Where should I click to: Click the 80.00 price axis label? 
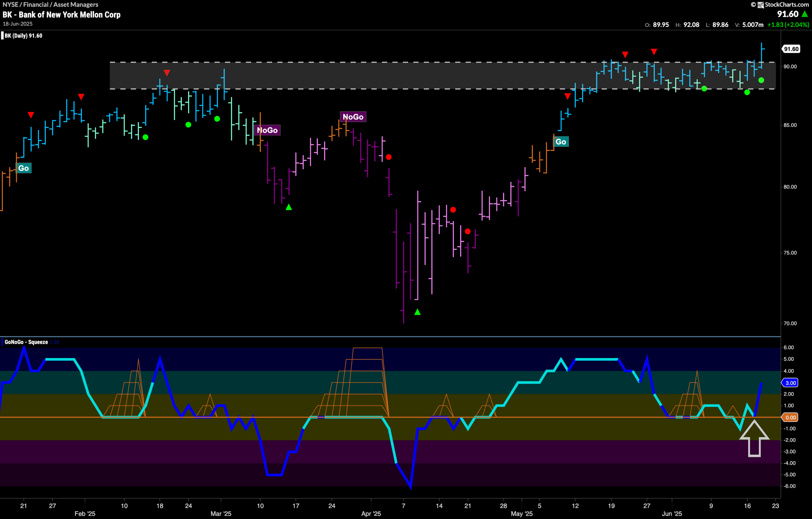coord(790,187)
